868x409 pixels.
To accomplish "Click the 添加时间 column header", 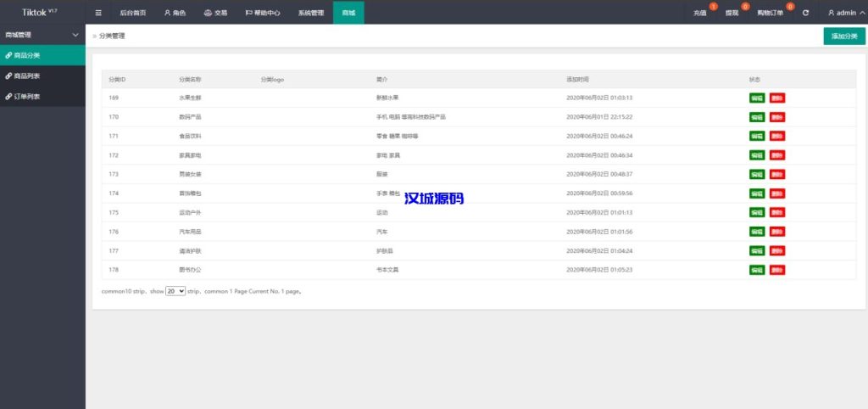I will point(577,79).
